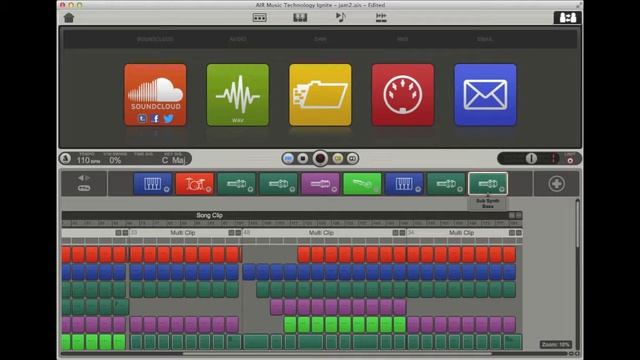The image size is (640, 360).
Task: Select the bright green instrument
Action: 362,184
